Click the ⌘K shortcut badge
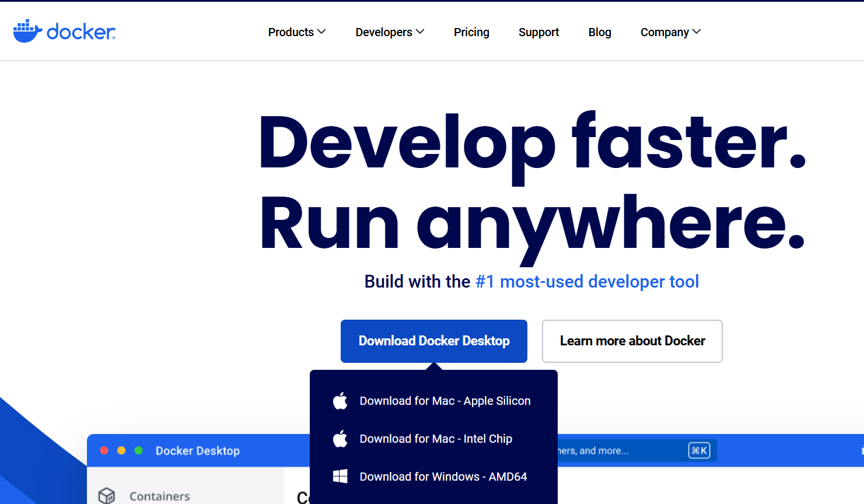This screenshot has width=864, height=504. point(699,450)
